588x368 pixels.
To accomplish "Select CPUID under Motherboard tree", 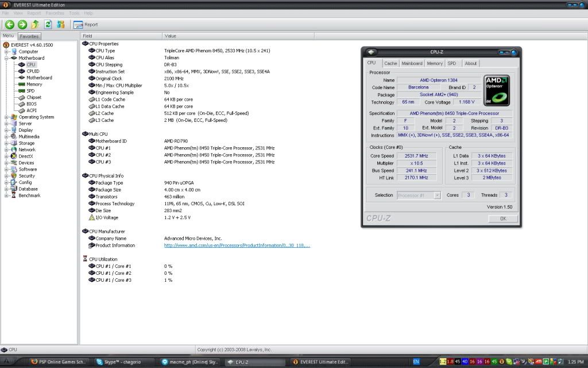I will coord(33,71).
